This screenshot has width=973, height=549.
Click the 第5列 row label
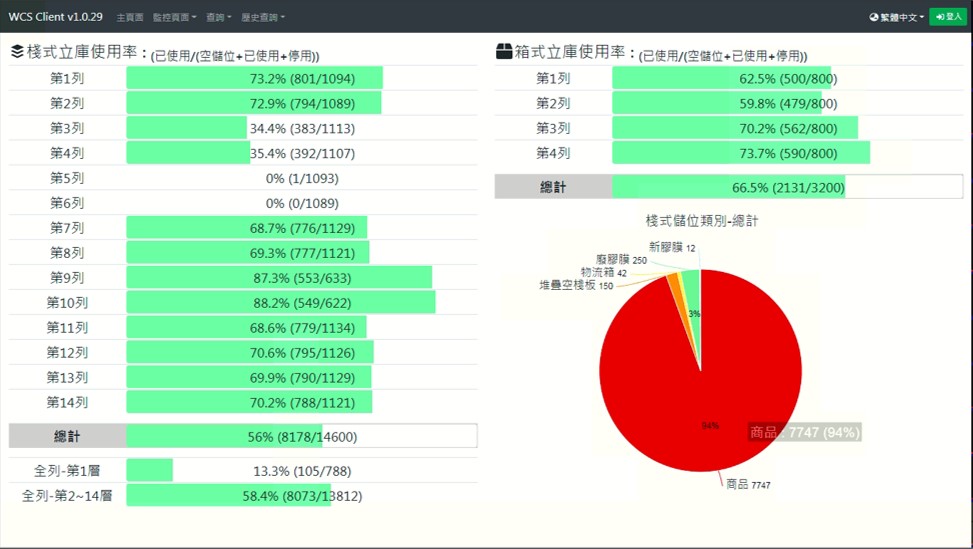click(x=67, y=178)
